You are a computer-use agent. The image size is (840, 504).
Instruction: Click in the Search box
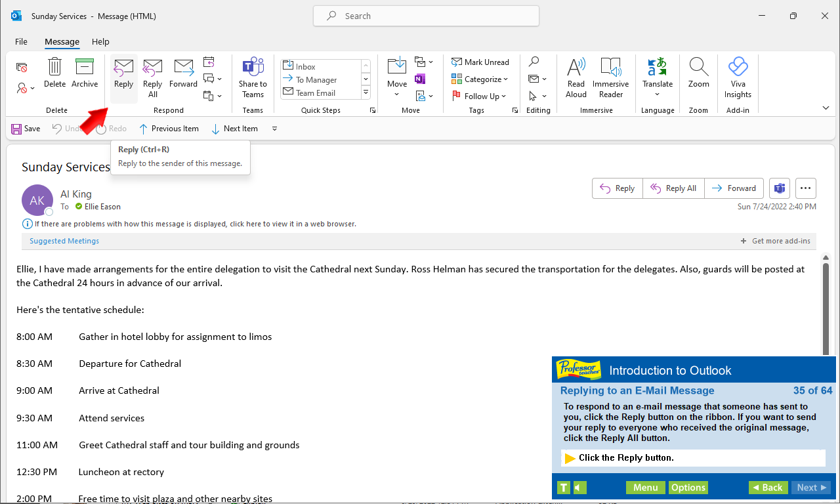(426, 16)
